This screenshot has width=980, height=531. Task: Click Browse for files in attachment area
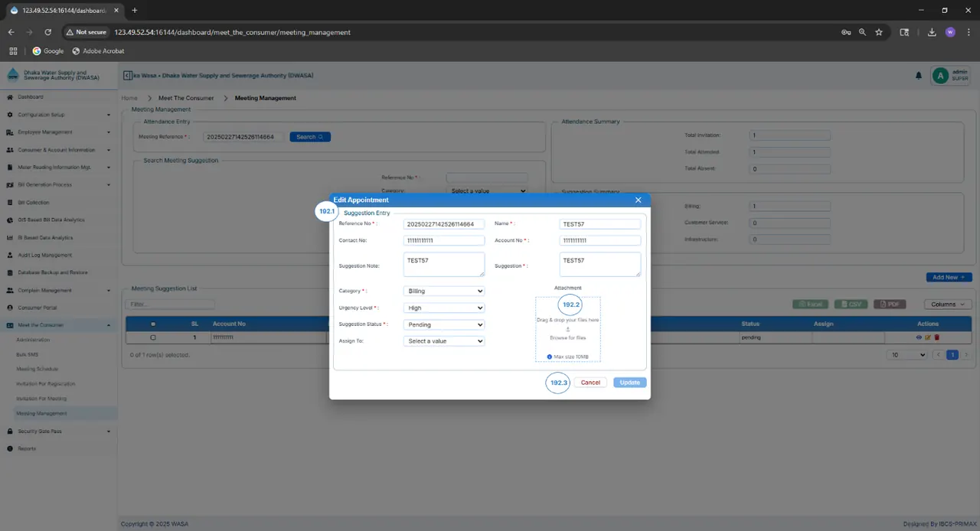tap(568, 337)
